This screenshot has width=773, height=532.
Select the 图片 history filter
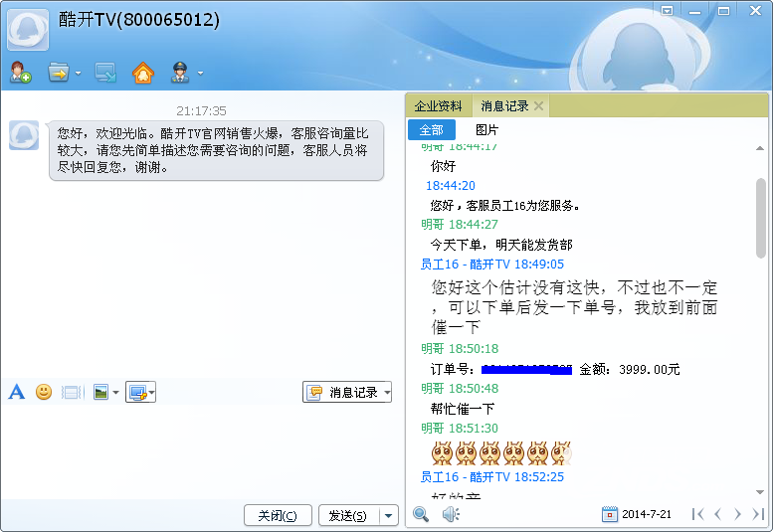tap(486, 130)
